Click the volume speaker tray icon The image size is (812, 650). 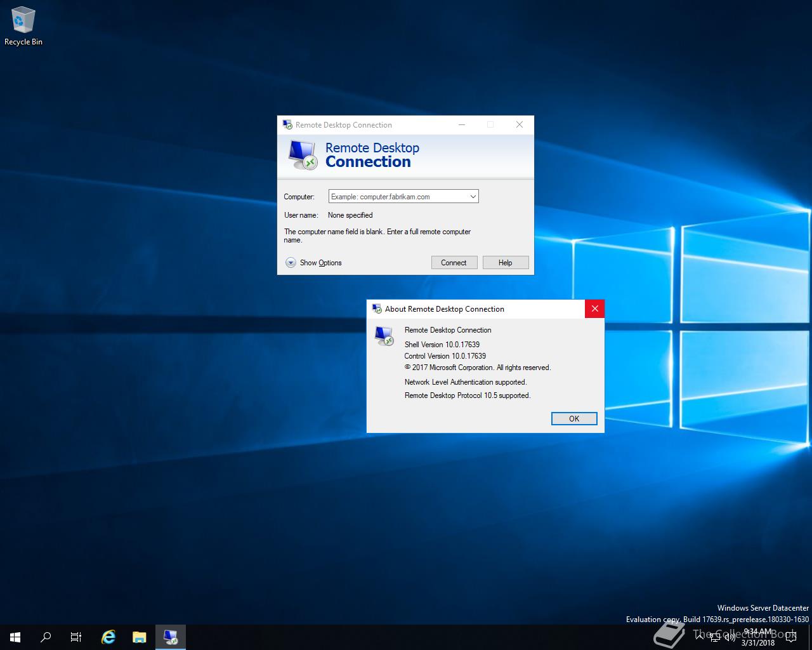(729, 636)
